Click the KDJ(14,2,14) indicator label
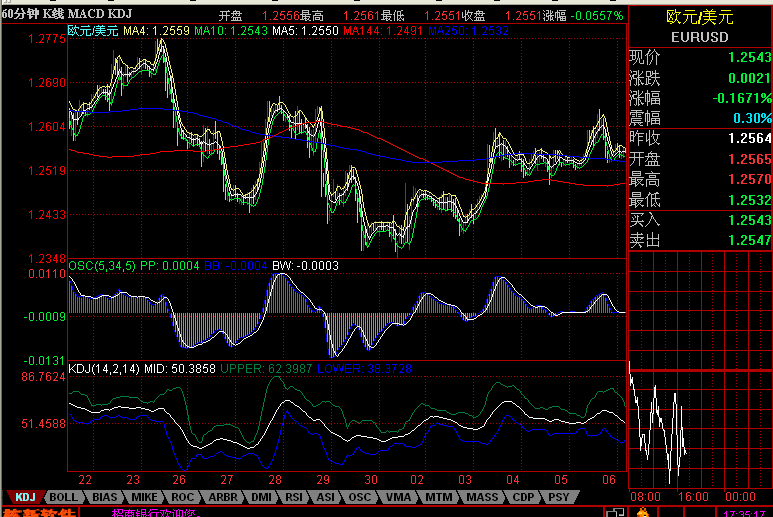This screenshot has width=773, height=517. click(104, 369)
